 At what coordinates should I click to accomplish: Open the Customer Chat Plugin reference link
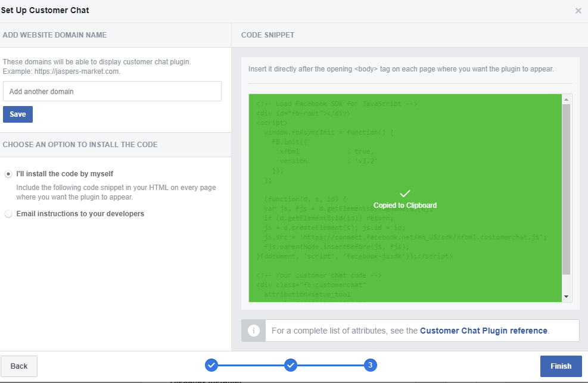483,331
